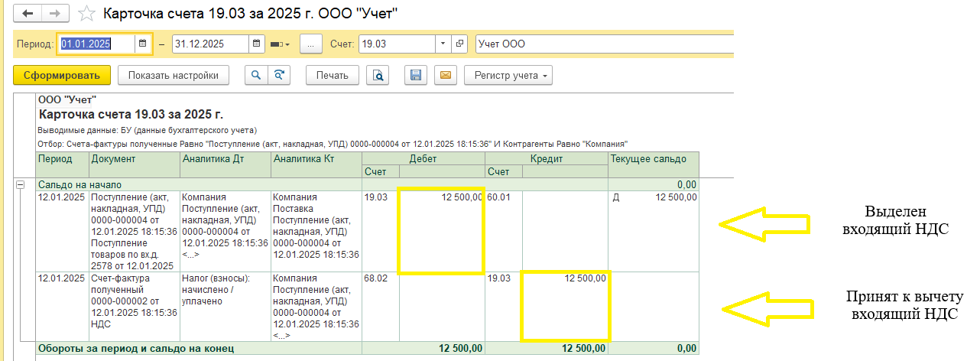The height and width of the screenshot is (361, 980).
Task: Click the Печать button
Action: coord(333,75)
